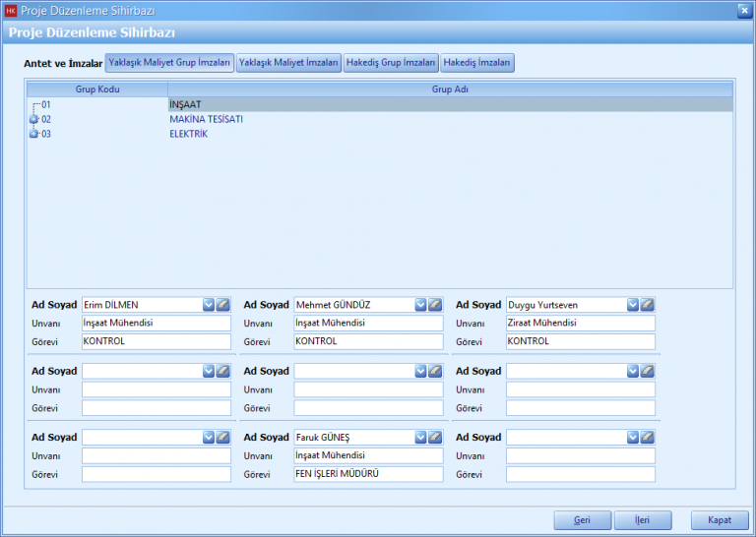Expand the 02 MAKİNA TESİSATI group node
Image resolution: width=756 pixels, height=537 pixels.
[34, 119]
